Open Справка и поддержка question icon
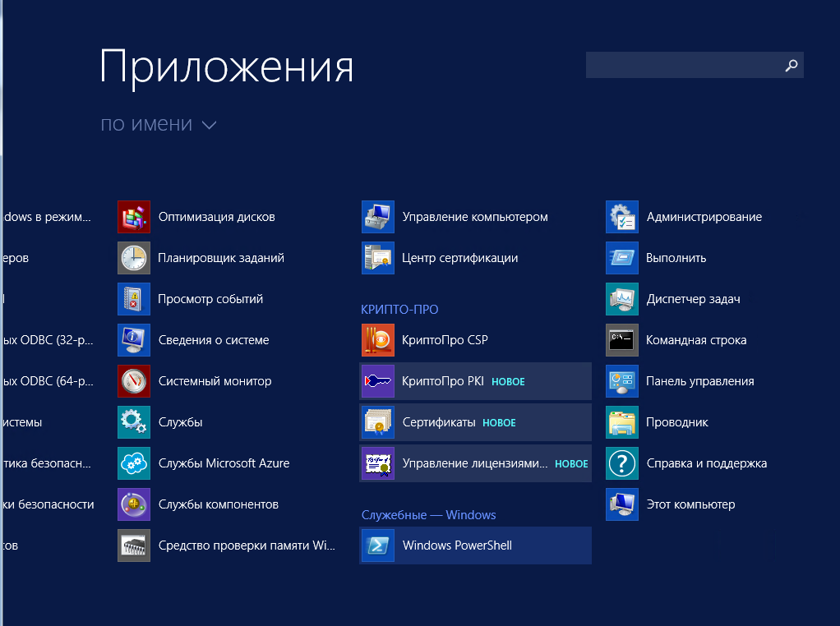Screen dimensions: 840x626 (622, 463)
